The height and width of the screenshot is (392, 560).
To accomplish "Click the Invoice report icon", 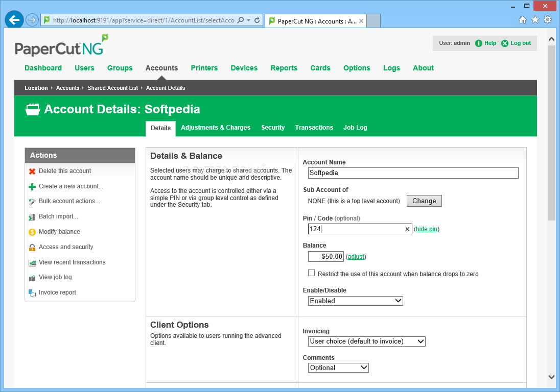I will tap(32, 293).
